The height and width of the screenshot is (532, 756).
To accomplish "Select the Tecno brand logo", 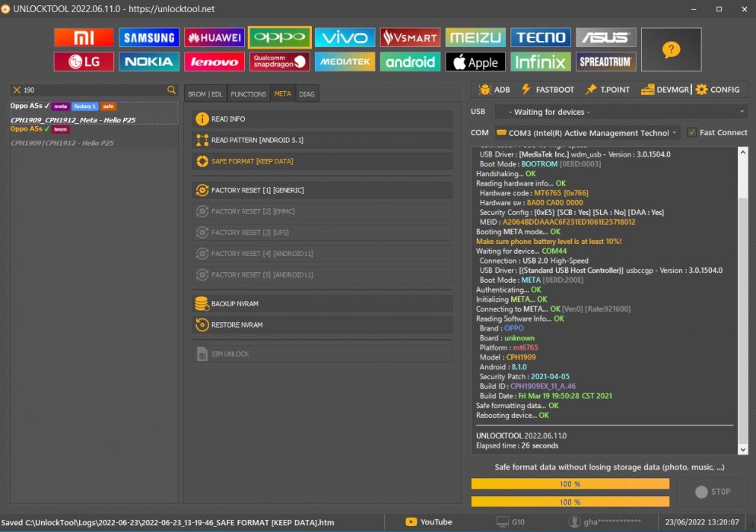I will (541, 37).
